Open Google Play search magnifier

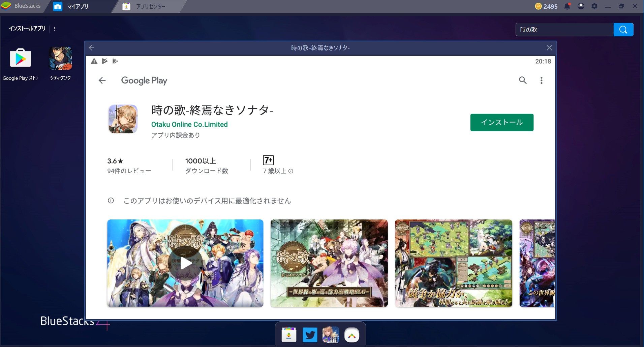[523, 80]
